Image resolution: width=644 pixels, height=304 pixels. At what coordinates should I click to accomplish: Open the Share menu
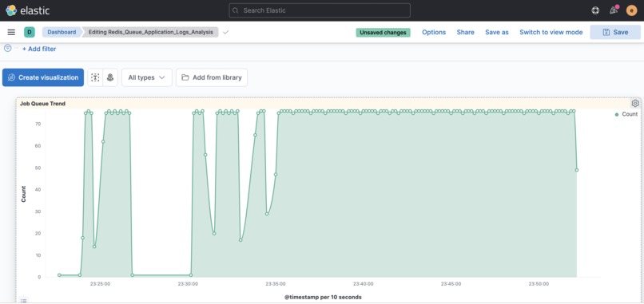[465, 32]
